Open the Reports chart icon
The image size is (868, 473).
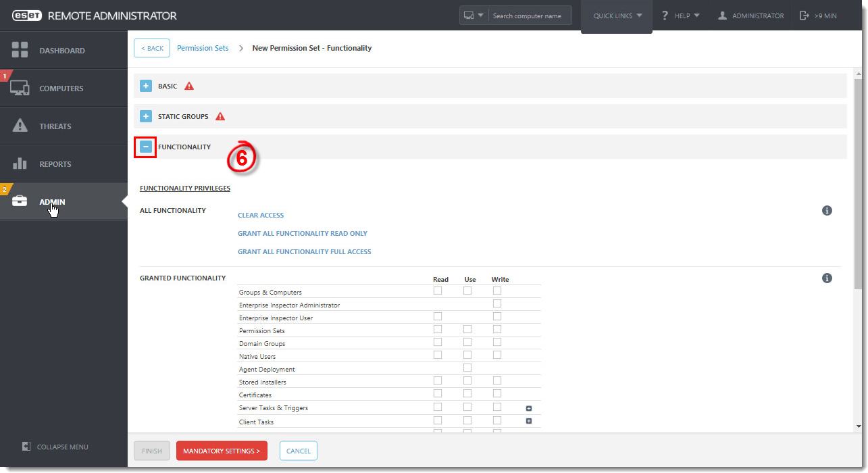pyautogui.click(x=20, y=164)
